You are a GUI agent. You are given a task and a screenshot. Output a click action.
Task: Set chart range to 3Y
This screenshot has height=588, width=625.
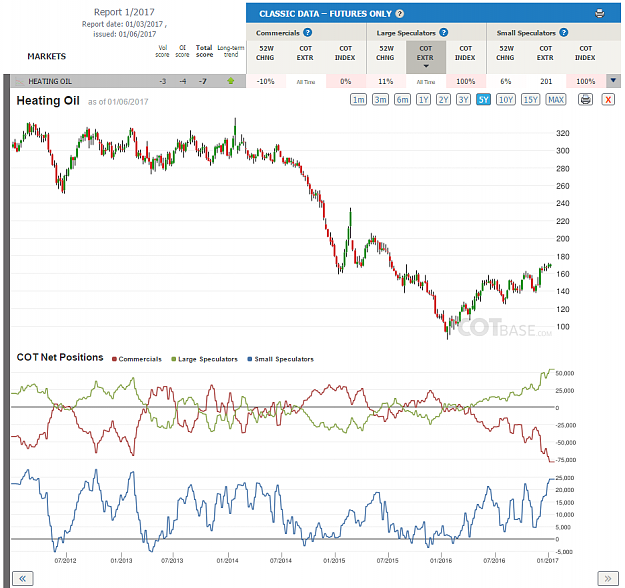click(463, 99)
